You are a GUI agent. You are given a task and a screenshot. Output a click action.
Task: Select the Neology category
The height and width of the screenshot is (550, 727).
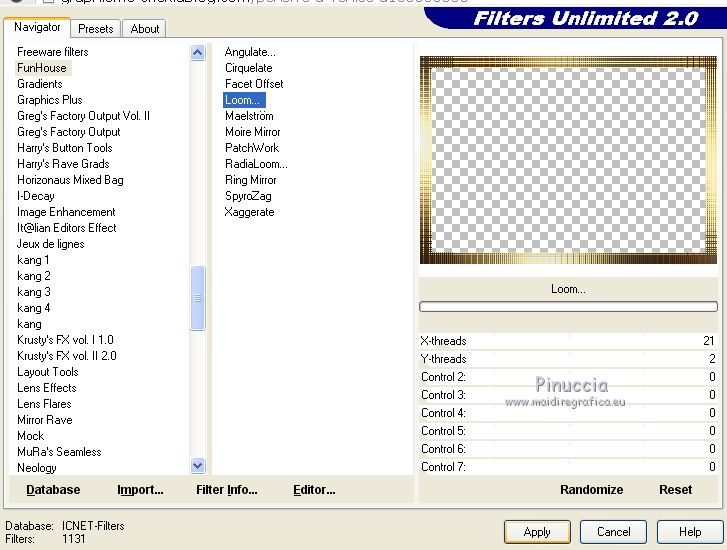(x=37, y=468)
